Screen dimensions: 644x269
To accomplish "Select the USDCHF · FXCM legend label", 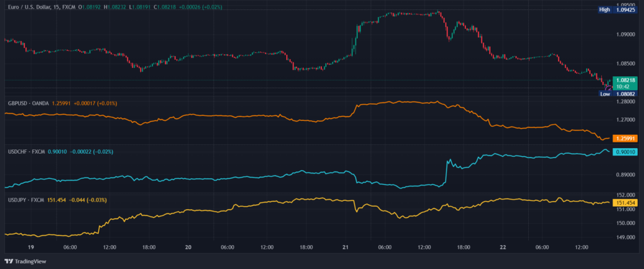I will 26,151.
